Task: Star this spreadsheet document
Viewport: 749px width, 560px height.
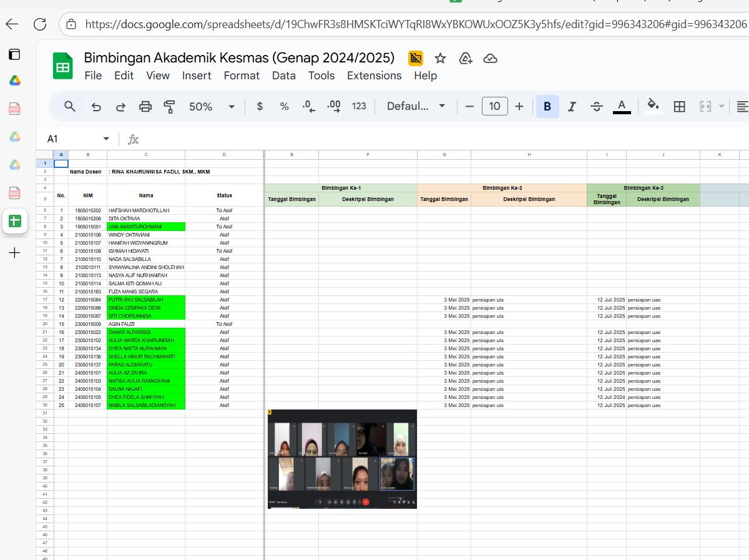Action: coord(440,58)
